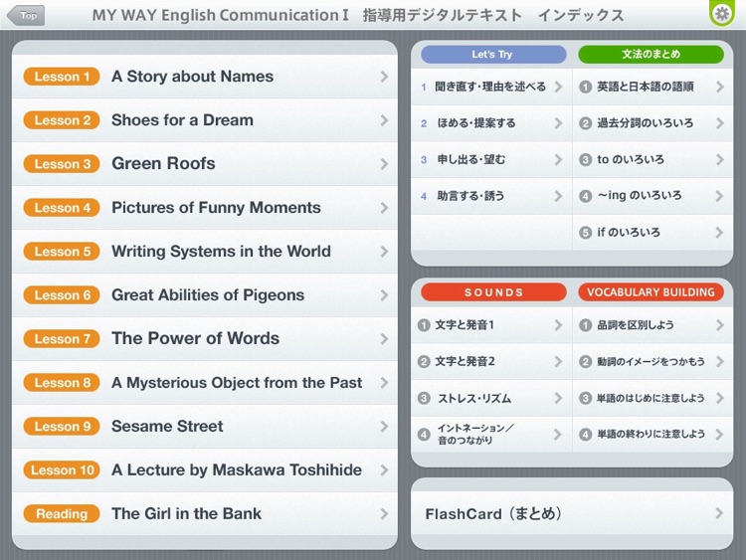Expand the chevron on to のいろいろ row
Viewport: 746px width, 560px height.
(x=719, y=160)
